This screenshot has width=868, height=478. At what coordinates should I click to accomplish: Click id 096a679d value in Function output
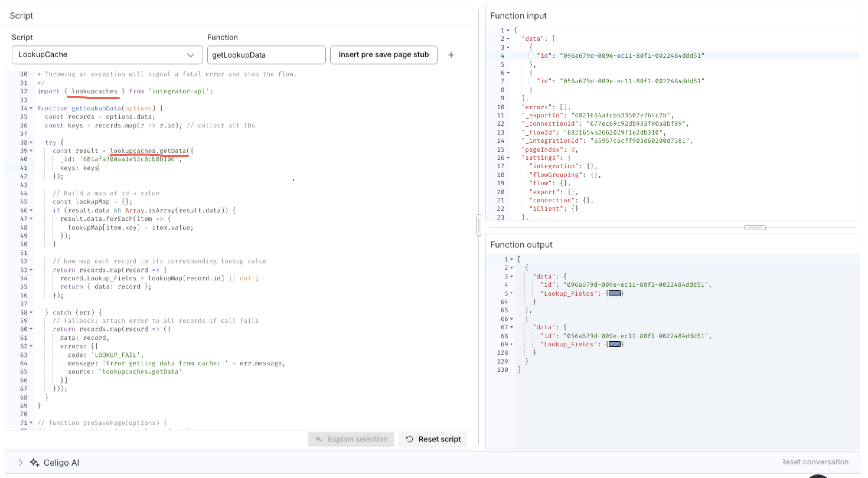click(x=636, y=285)
